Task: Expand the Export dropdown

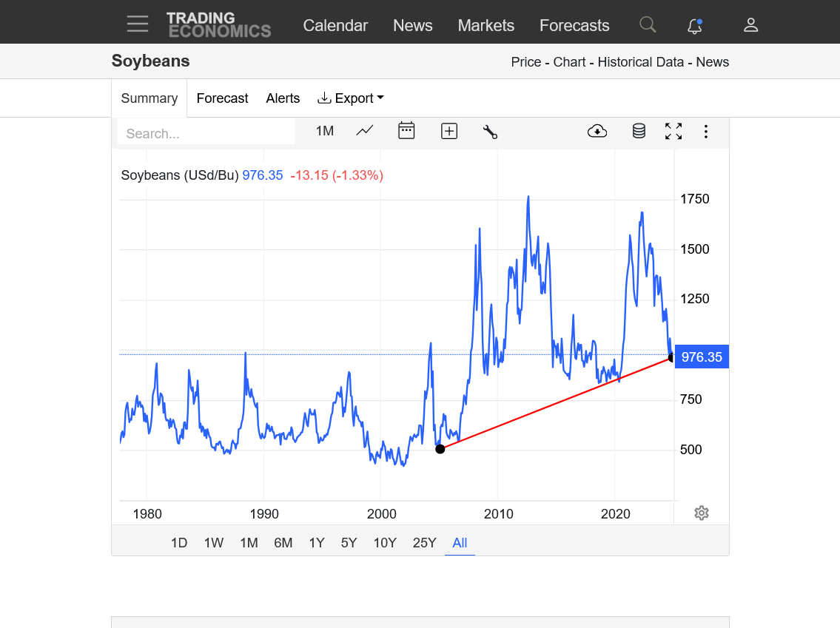Action: click(x=351, y=98)
